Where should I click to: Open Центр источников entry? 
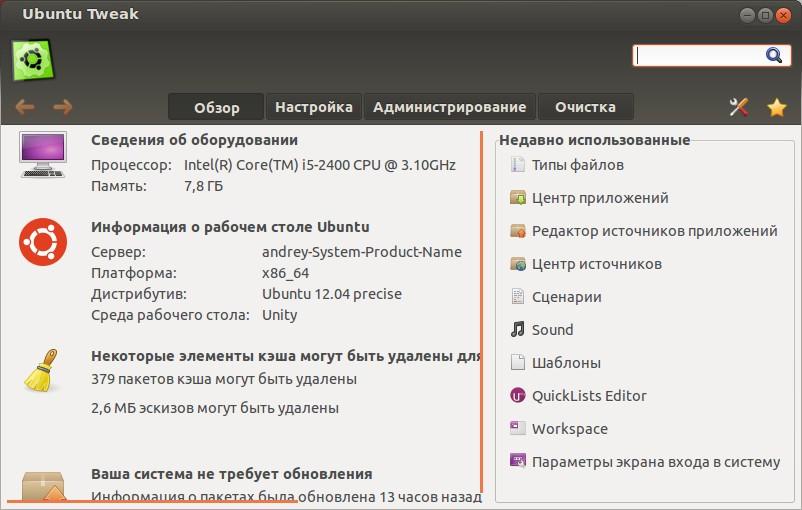click(596, 264)
